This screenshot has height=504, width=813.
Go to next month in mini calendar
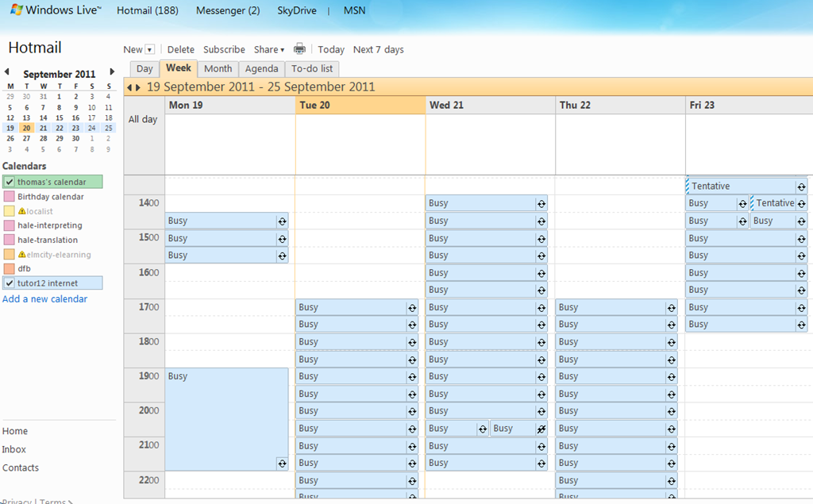(112, 72)
